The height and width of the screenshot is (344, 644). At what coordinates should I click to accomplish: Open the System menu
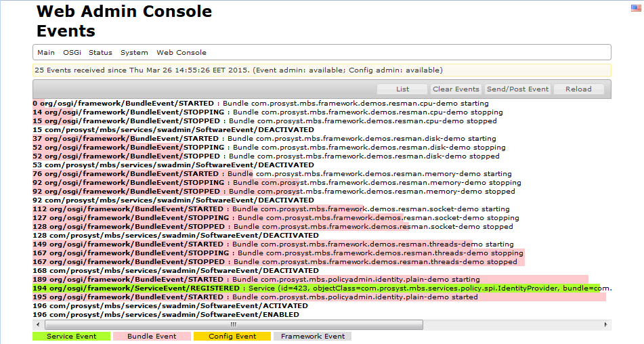pos(134,53)
